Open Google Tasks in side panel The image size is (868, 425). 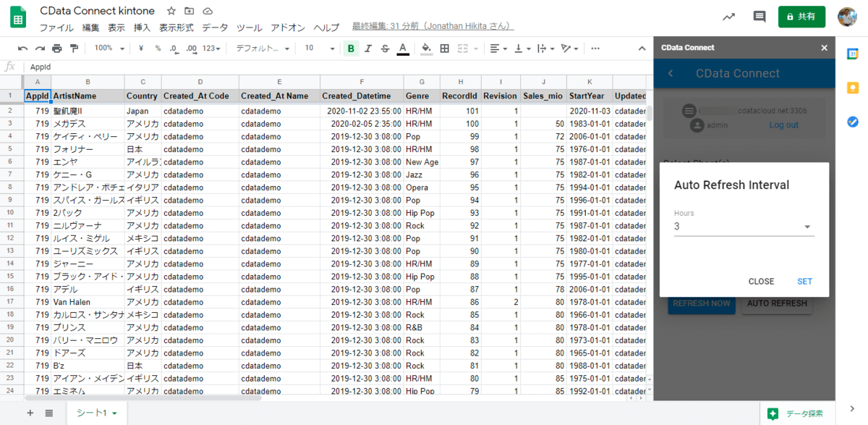(x=852, y=122)
